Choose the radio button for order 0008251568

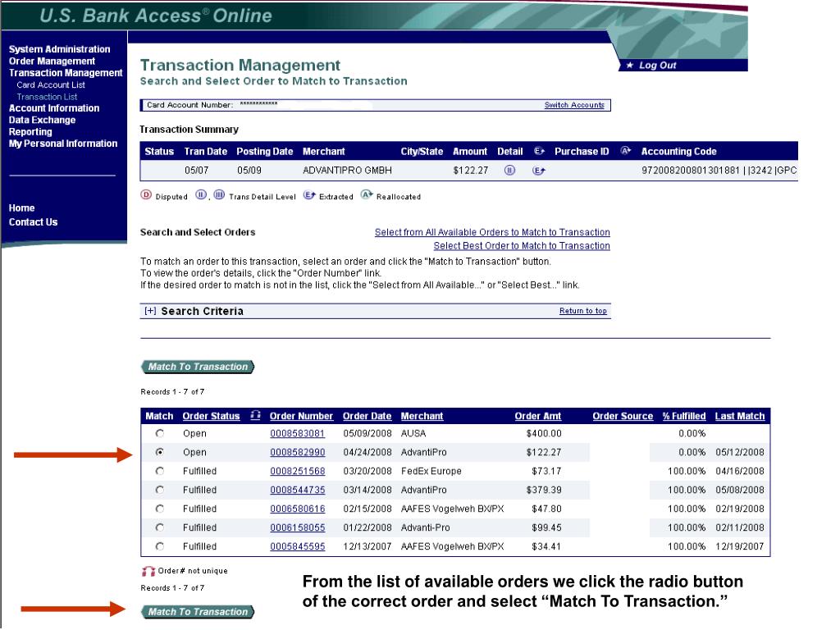click(x=160, y=472)
